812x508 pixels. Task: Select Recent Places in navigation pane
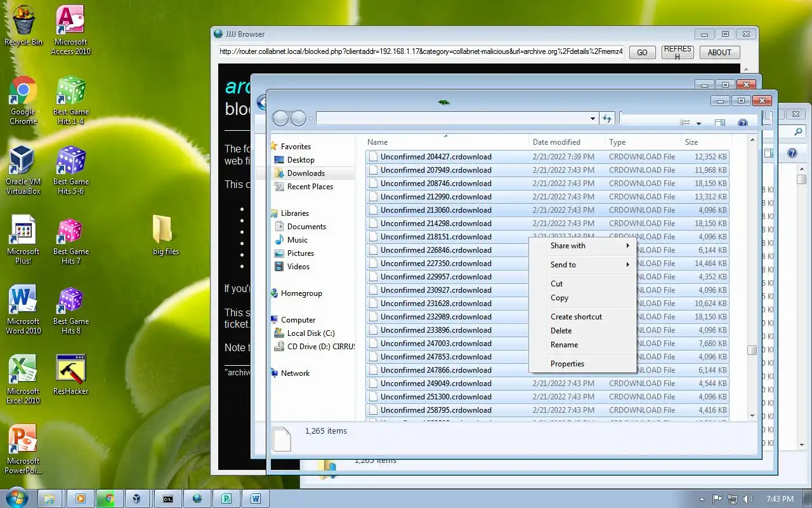(x=310, y=187)
